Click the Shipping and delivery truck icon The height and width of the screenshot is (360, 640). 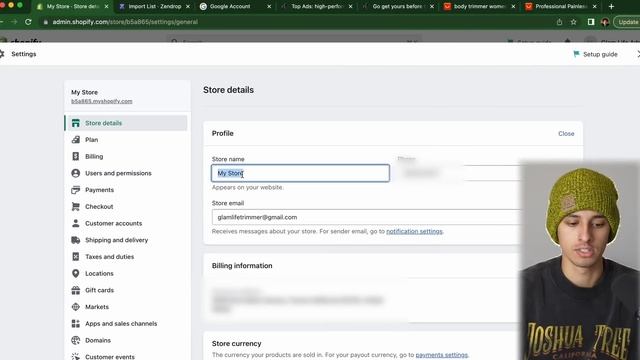pos(76,240)
